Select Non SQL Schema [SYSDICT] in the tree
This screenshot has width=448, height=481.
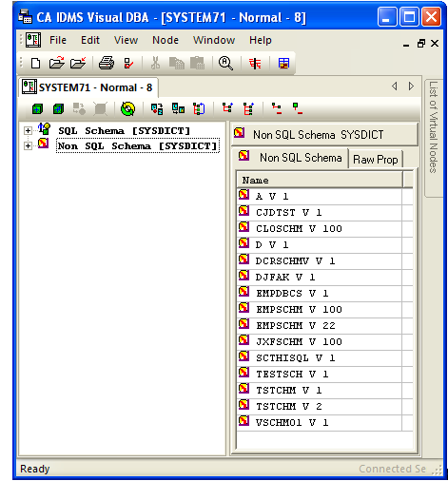(x=138, y=145)
